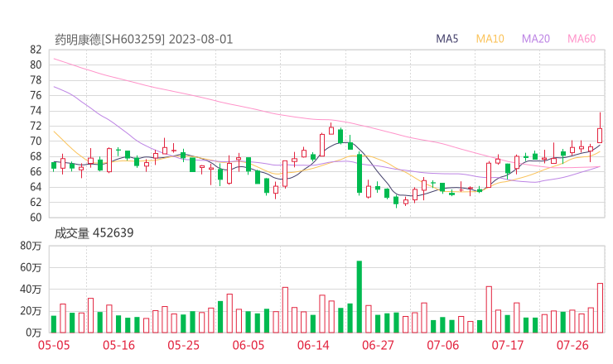
Task: Click the 05-25 date axis label
Action: (x=184, y=345)
